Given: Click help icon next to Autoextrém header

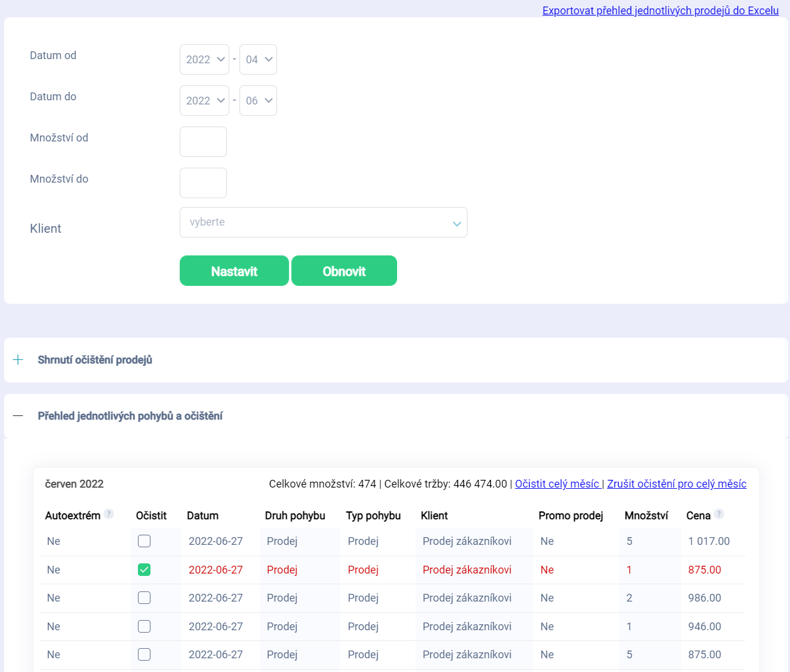Looking at the screenshot, I should coord(109,514).
